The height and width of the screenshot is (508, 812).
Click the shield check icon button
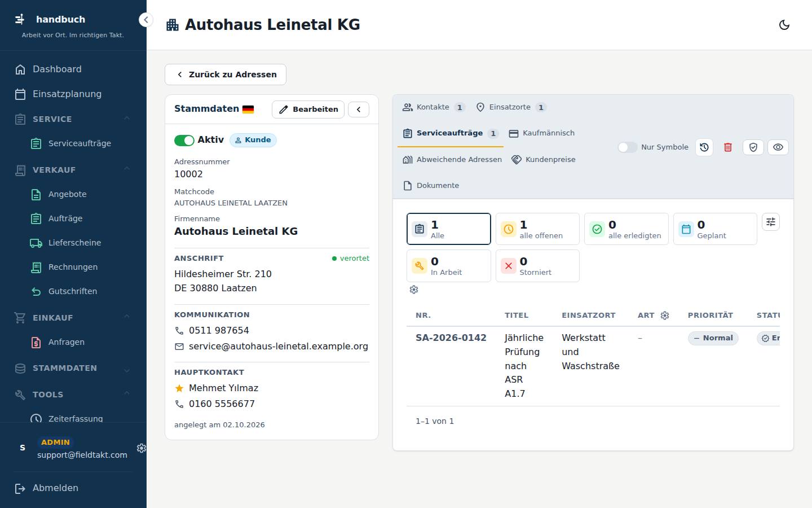753,147
